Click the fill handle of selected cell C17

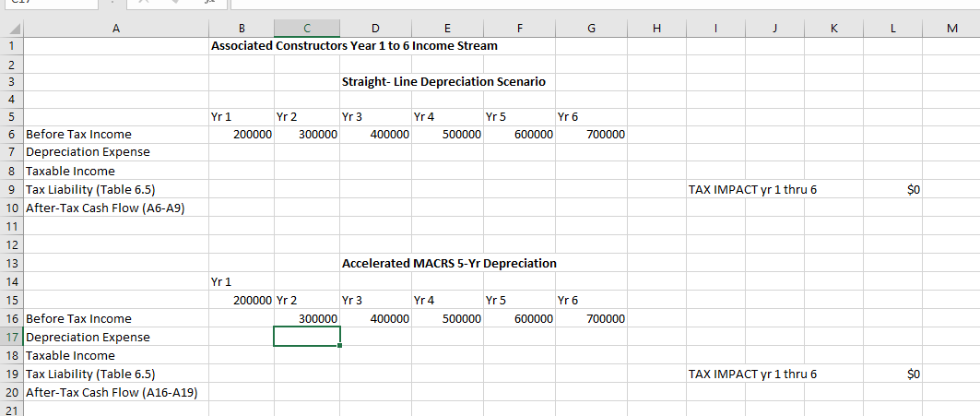[339, 345]
